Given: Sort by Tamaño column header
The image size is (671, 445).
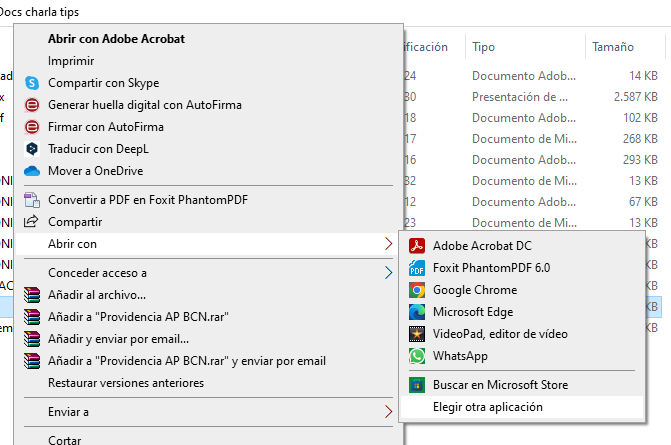Looking at the screenshot, I should tap(625, 47).
